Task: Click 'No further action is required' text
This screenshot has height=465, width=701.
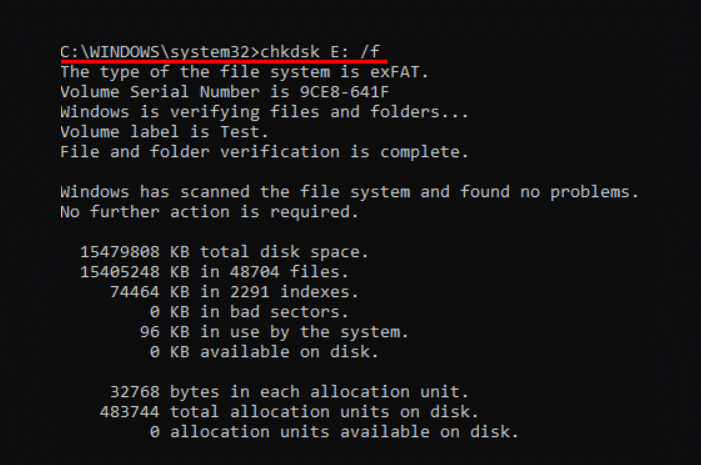Action: click(x=206, y=211)
